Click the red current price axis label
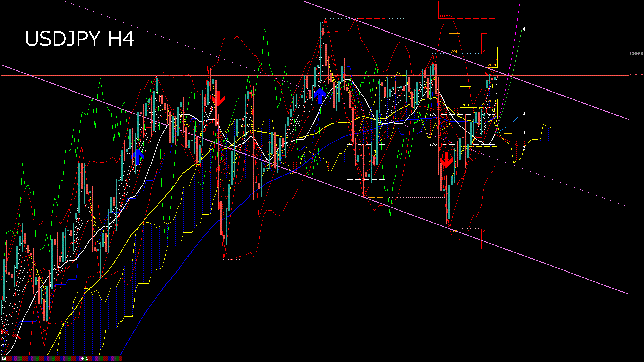The image size is (644, 362). click(636, 75)
